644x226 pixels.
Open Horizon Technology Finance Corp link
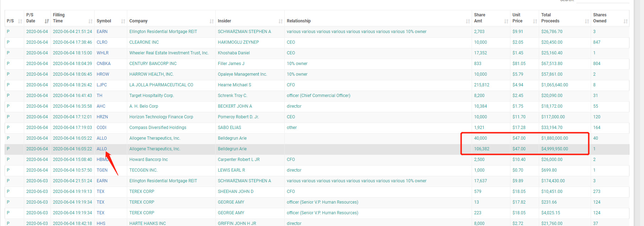point(161,117)
